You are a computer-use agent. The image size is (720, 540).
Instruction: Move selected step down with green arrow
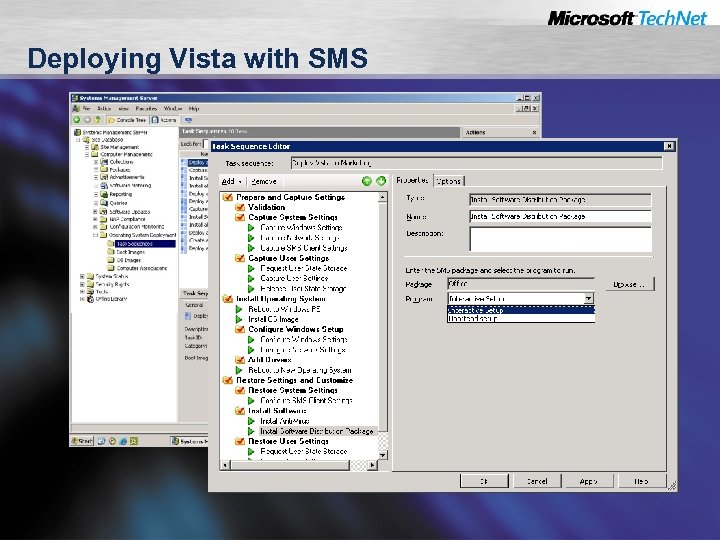(381, 181)
